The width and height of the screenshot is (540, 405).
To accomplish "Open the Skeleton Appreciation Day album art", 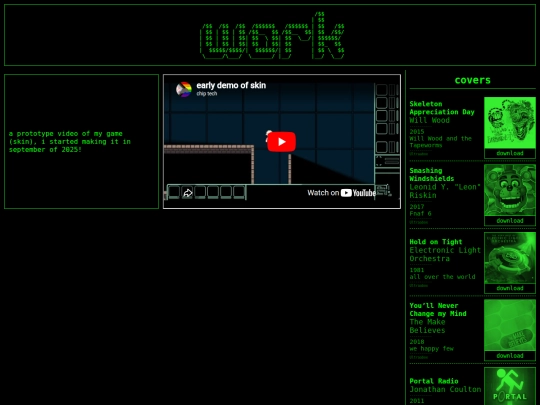I will [x=510, y=123].
